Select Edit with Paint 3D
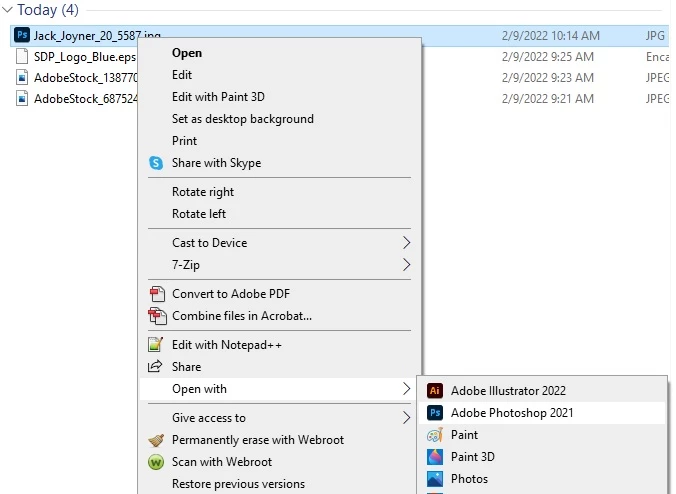Image resolution: width=676 pixels, height=494 pixels. click(x=280, y=97)
